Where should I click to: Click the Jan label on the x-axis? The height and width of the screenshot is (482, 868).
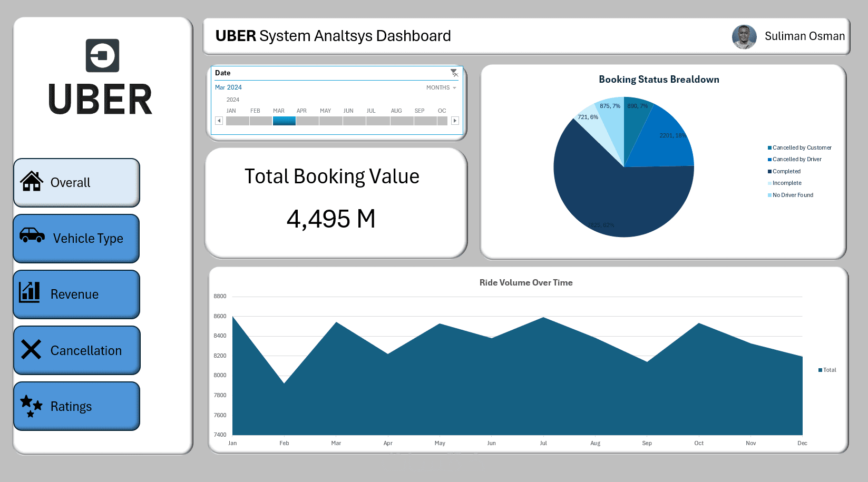click(x=232, y=444)
